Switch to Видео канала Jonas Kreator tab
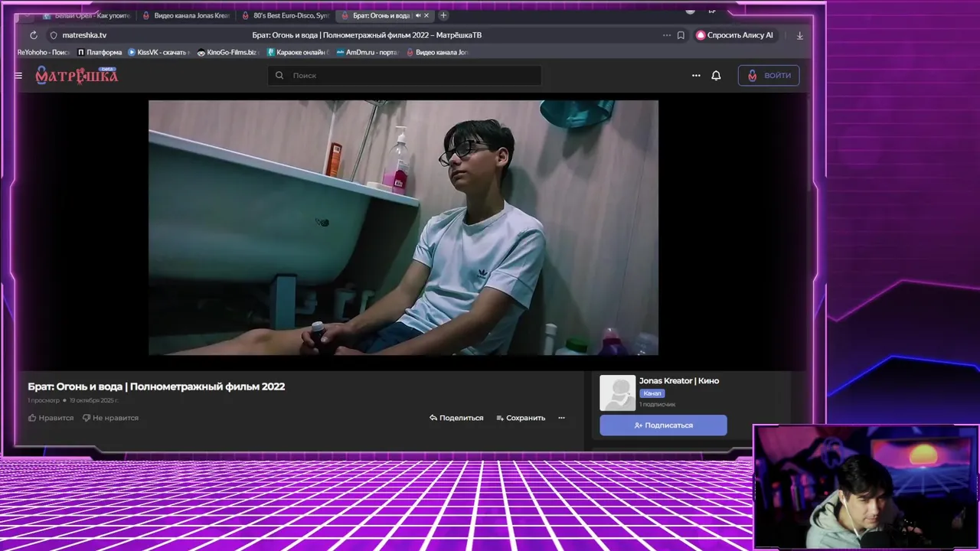 tap(186, 15)
